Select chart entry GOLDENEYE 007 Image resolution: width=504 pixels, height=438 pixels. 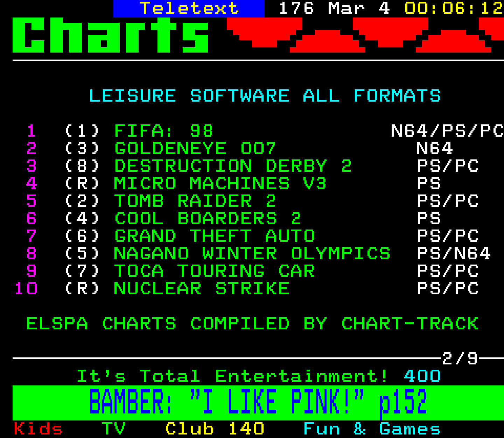pos(195,149)
